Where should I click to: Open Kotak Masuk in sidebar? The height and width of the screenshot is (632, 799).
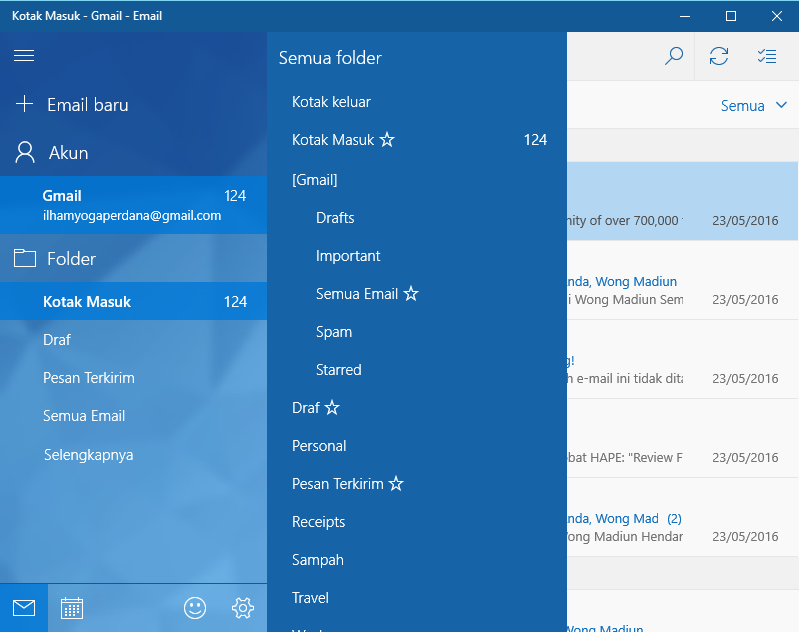point(134,301)
